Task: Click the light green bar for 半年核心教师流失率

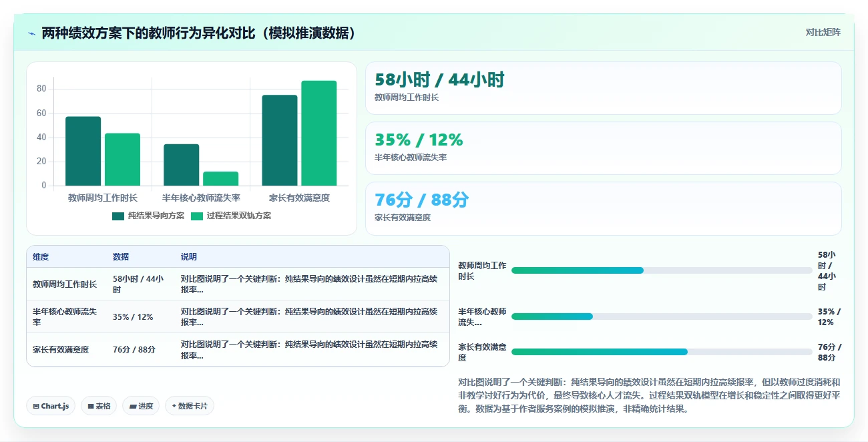Action: pos(220,178)
